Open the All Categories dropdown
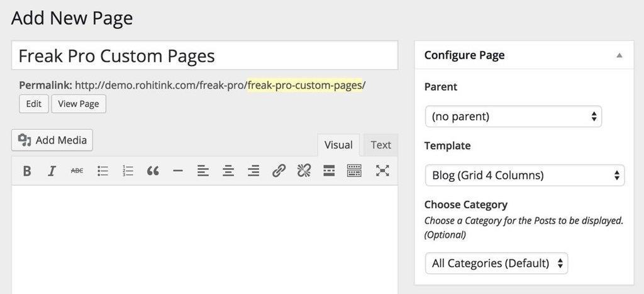 tap(497, 263)
